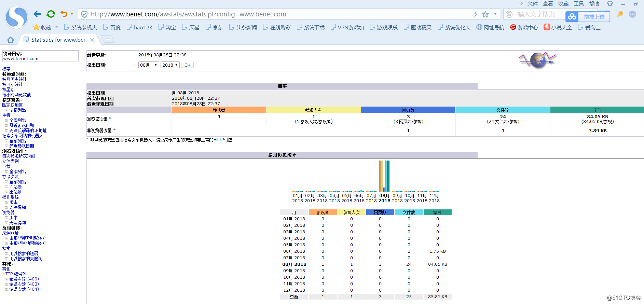The image size is (644, 304).
Task: Click the security shield icon in the address bar
Action: coord(84,14)
